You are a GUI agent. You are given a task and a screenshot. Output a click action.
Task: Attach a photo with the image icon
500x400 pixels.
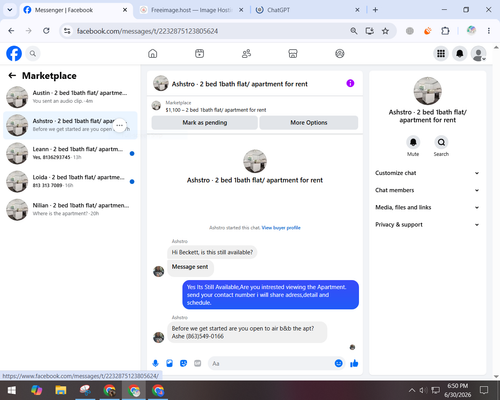[x=169, y=363]
